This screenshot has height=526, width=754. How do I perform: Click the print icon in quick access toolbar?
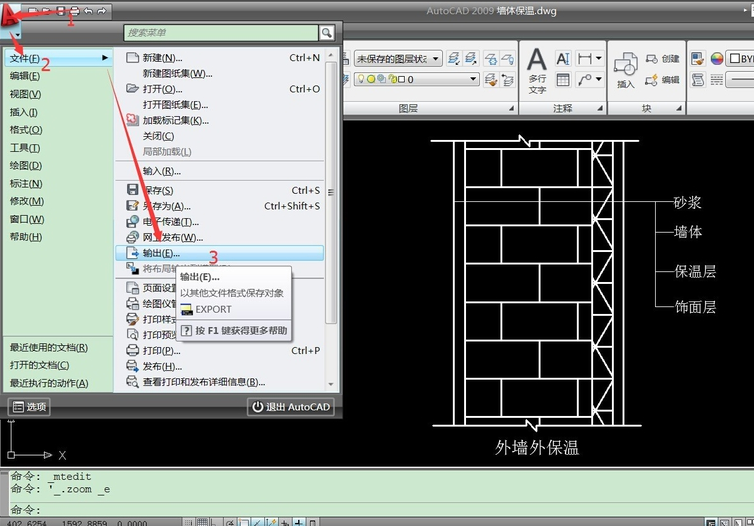75,11
